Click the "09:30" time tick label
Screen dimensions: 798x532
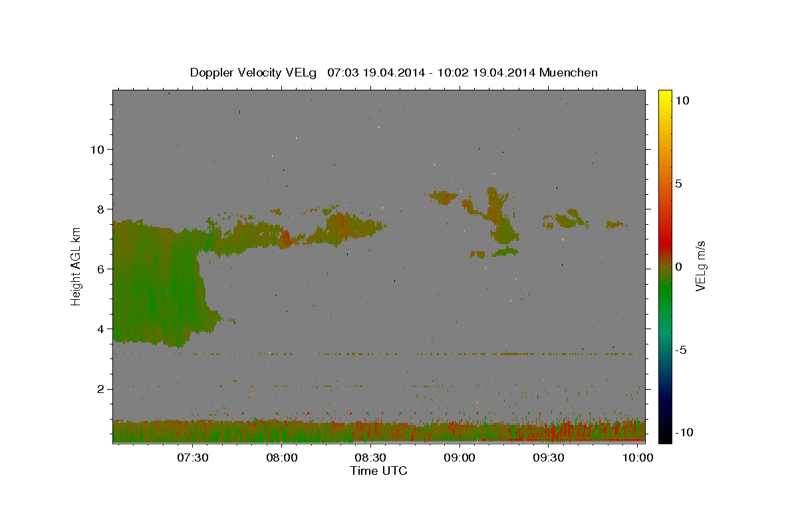tap(549, 458)
